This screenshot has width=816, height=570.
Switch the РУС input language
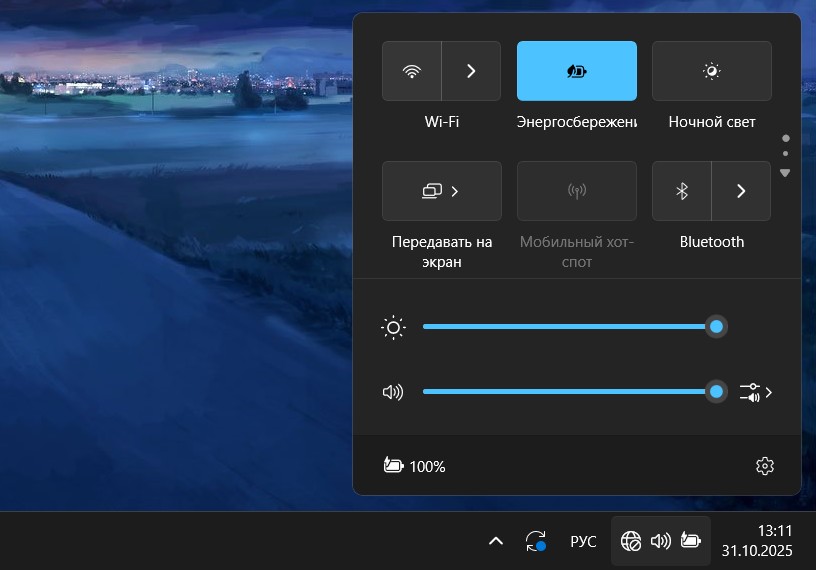(x=583, y=541)
